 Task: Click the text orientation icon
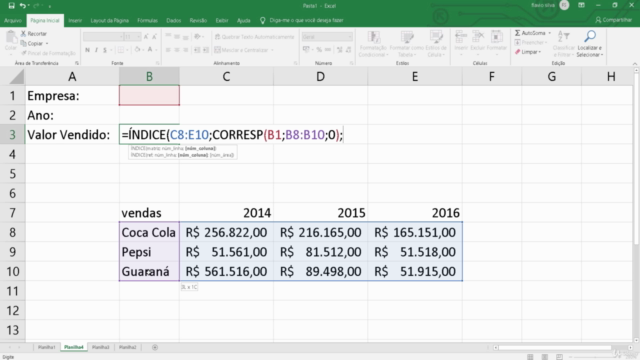198,37
